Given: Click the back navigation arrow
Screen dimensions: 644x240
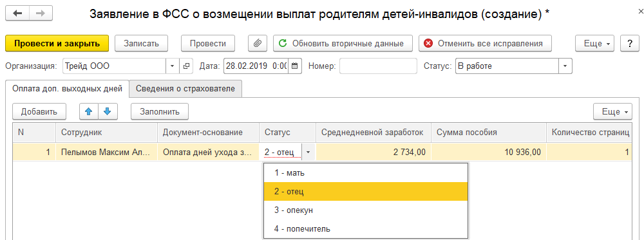Looking at the screenshot, I should 17,14.
